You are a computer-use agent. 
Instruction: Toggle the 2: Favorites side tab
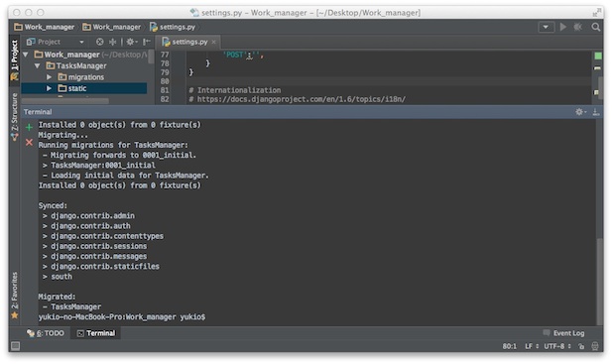[14, 296]
